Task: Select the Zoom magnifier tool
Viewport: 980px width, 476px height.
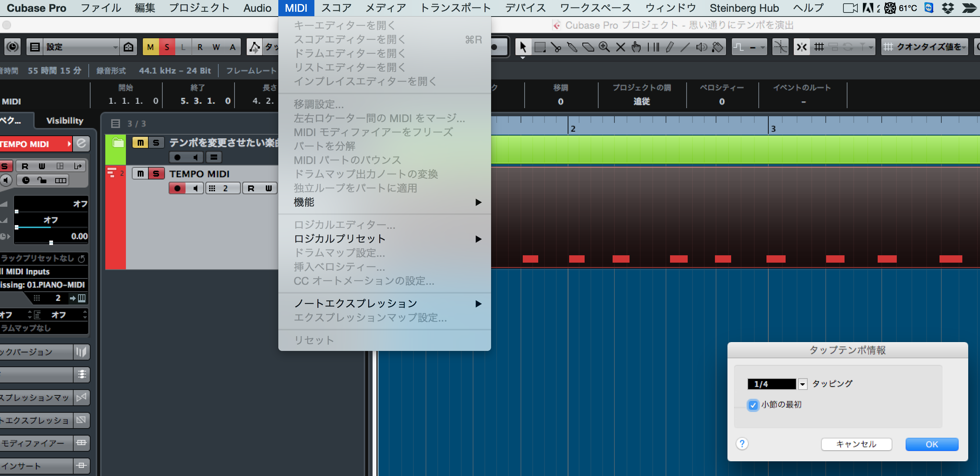Action: pyautogui.click(x=604, y=47)
